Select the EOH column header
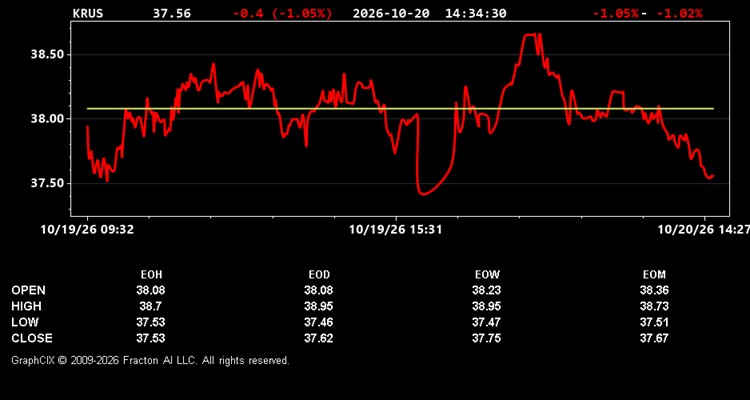The width and height of the screenshot is (750, 400). click(151, 275)
